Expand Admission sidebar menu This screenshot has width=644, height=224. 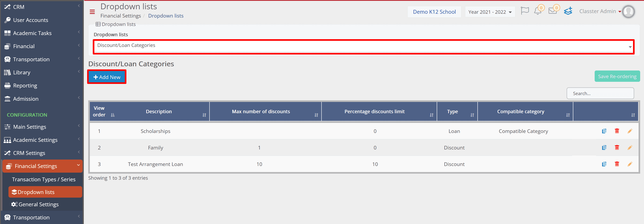41,99
